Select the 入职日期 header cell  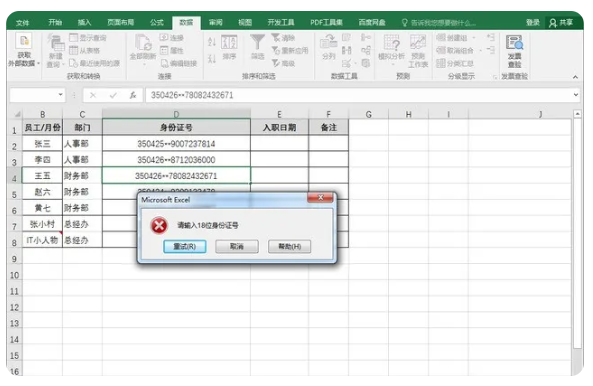click(x=279, y=128)
